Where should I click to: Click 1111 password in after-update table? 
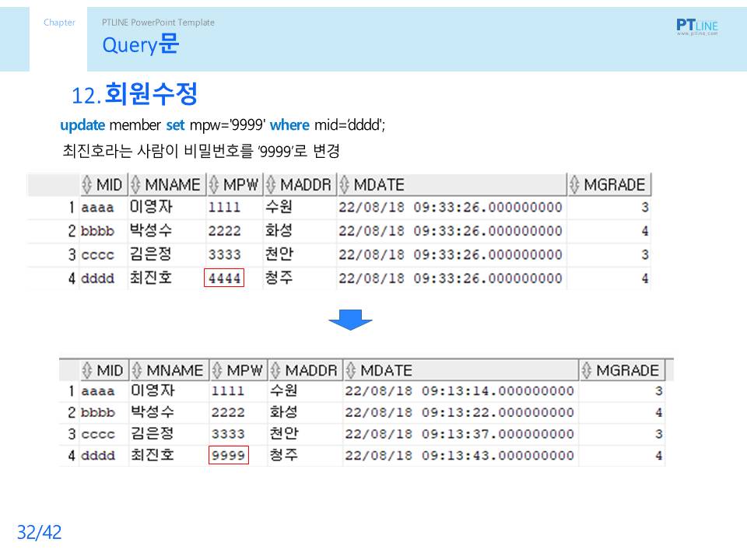[228, 391]
